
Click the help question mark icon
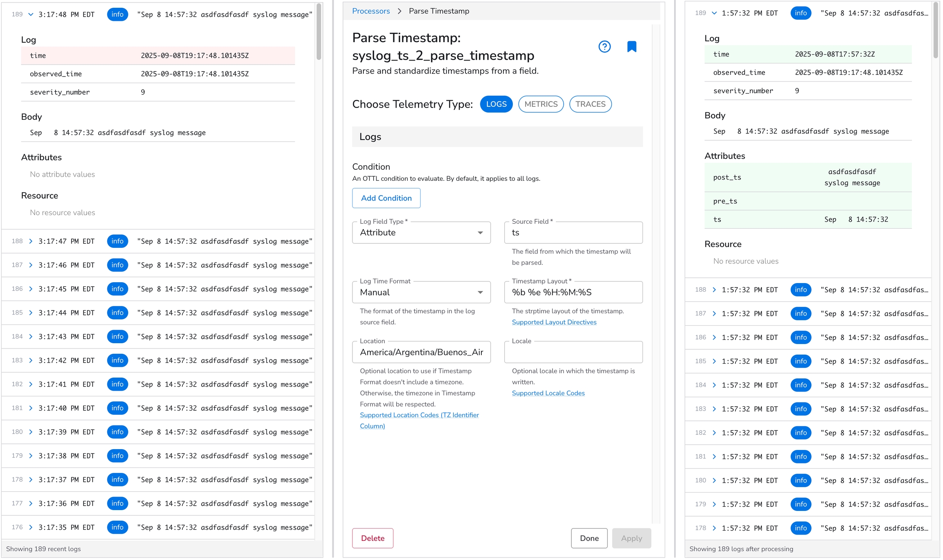604,47
